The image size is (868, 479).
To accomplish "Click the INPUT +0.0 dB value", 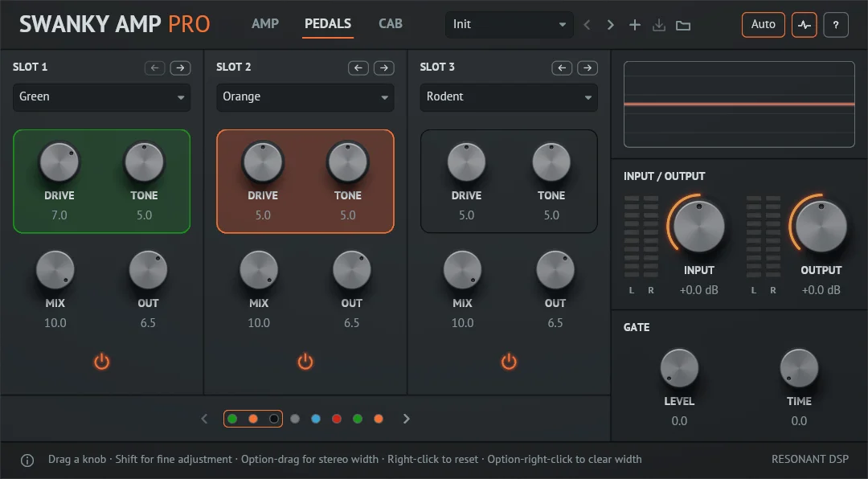I will coord(698,290).
